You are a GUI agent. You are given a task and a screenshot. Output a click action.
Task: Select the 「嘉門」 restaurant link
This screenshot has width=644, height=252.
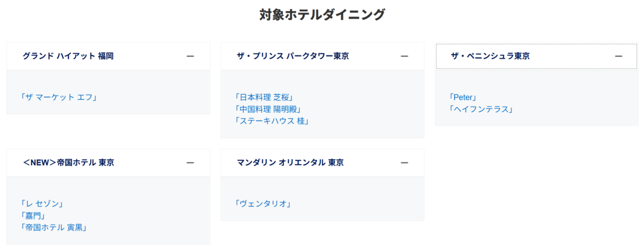32,215
